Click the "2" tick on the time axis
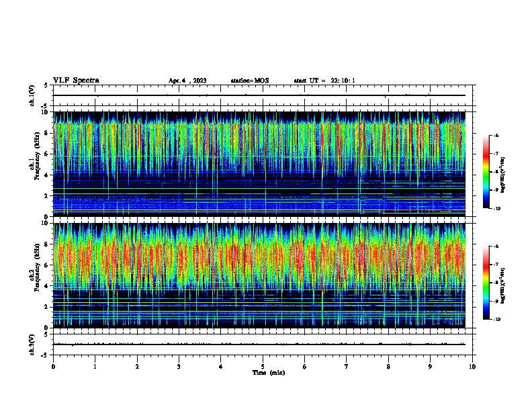 [137, 367]
